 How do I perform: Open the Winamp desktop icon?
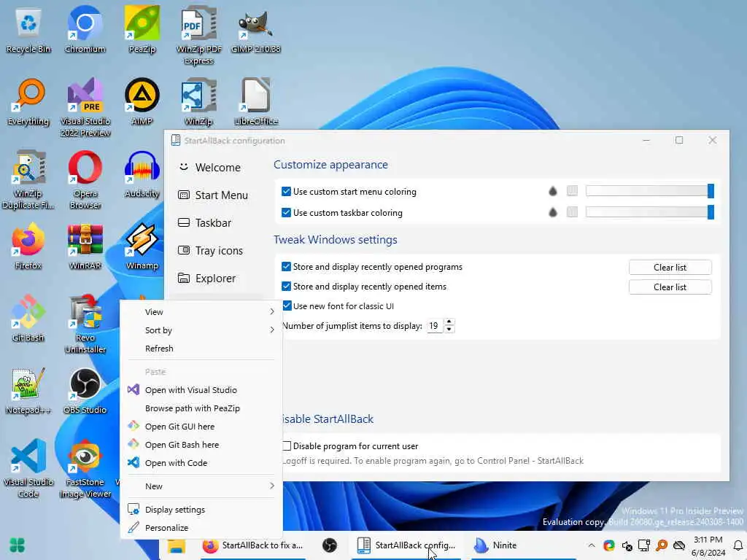pos(142,246)
